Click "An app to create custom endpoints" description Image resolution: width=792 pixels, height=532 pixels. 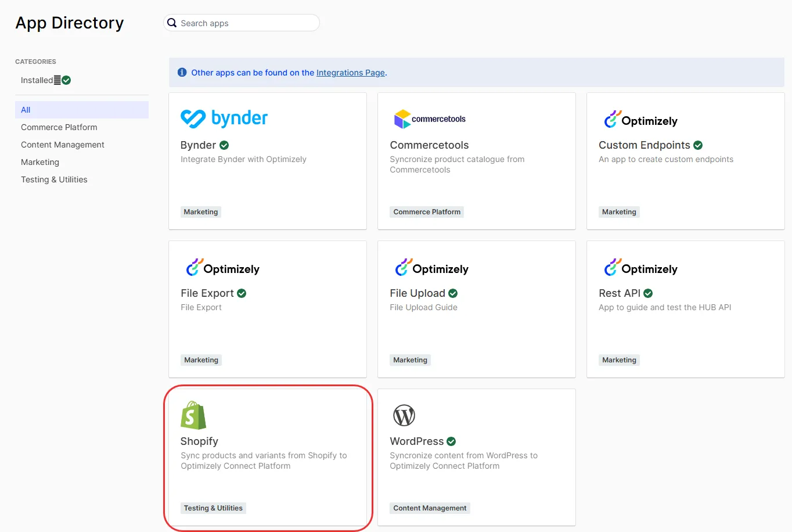[x=666, y=159]
